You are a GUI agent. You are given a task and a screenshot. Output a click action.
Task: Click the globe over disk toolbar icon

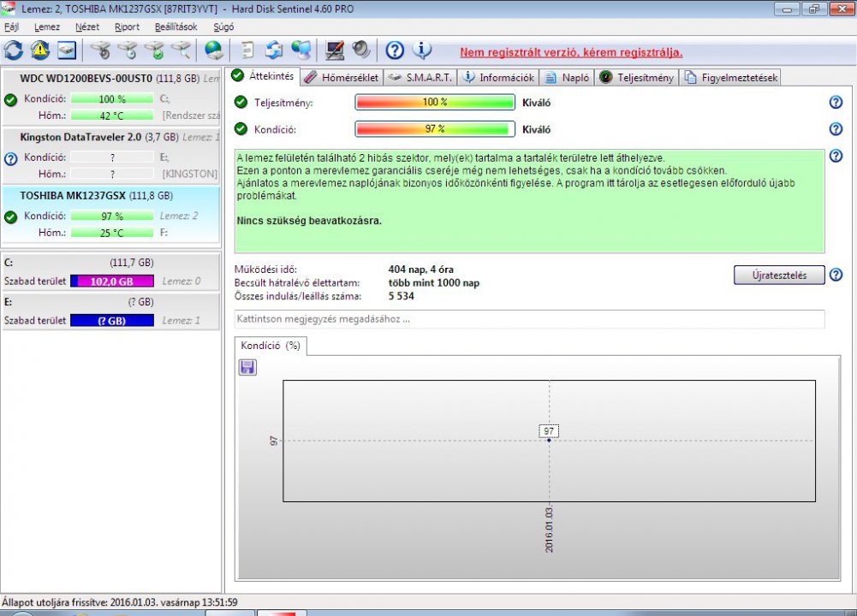[x=214, y=50]
